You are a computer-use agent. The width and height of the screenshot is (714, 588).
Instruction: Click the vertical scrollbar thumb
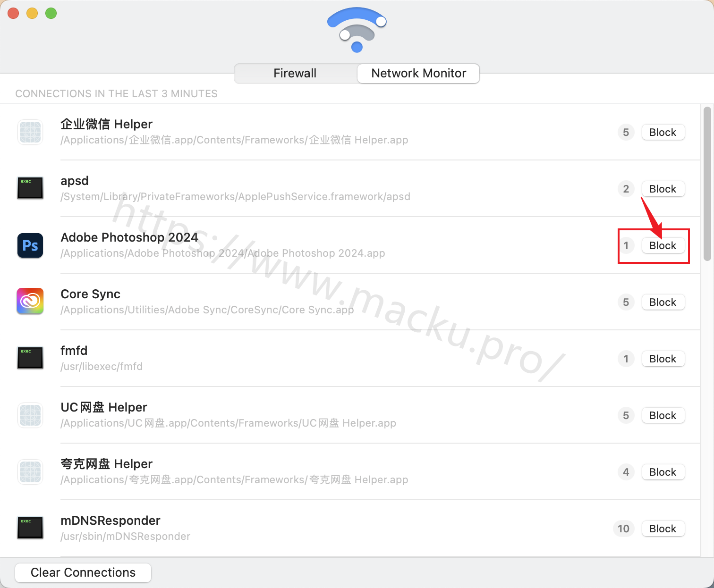tap(707, 184)
